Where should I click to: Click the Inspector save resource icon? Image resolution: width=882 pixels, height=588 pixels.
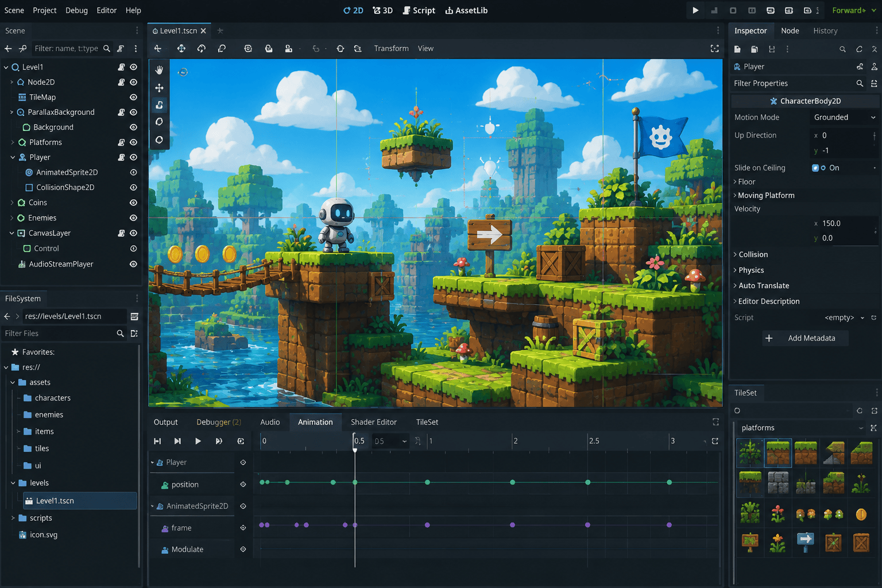[x=771, y=49]
